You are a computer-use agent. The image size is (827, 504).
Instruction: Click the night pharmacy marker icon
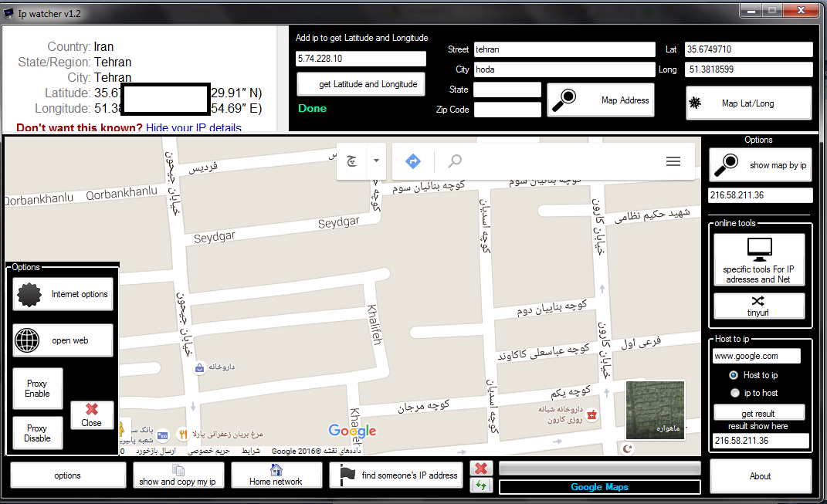(x=592, y=414)
